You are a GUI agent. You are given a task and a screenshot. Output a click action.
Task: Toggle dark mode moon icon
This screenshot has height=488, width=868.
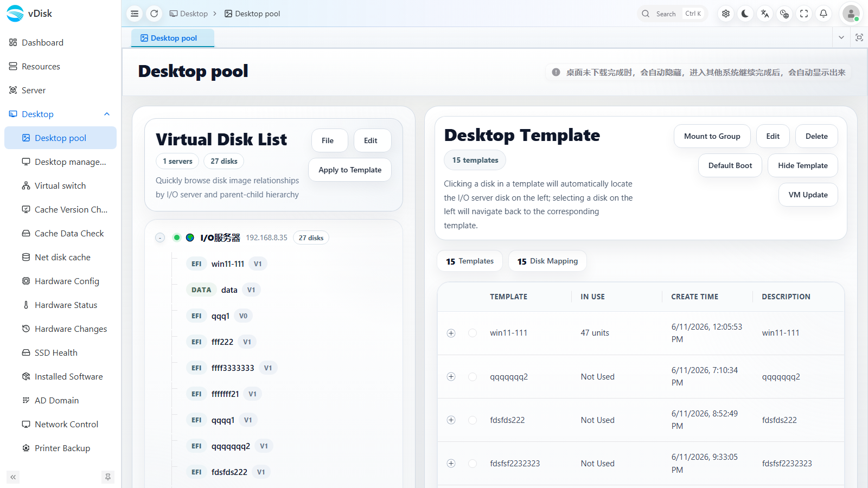[745, 14]
